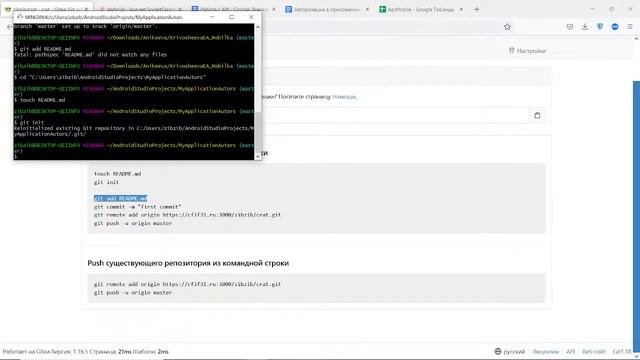Screen dimensions: 640x360
Task: Click 'git push -u origin master' in first code block
Action: [x=133, y=223]
